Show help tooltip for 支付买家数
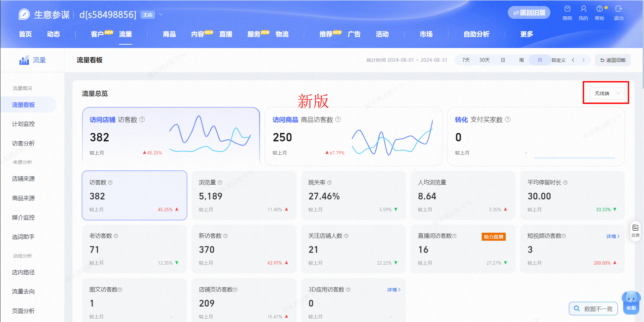This screenshot has height=322, width=644. point(508,120)
